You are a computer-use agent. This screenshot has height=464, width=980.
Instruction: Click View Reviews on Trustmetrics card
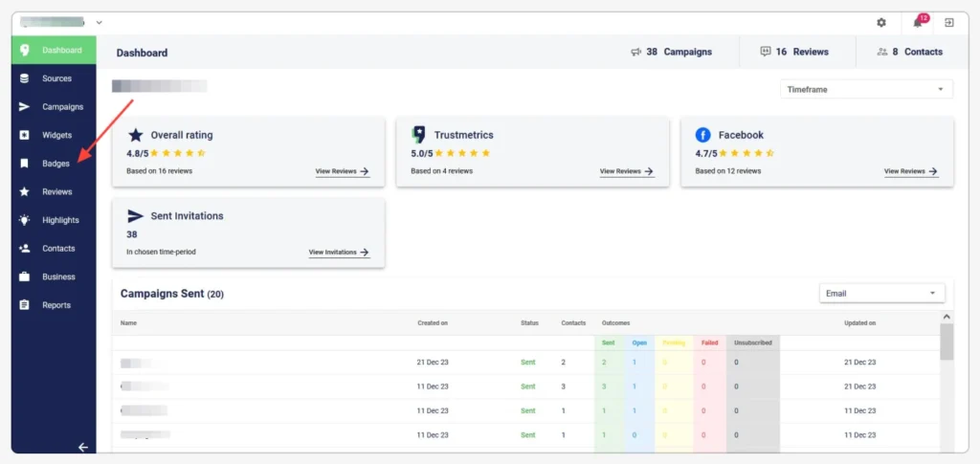(x=627, y=171)
